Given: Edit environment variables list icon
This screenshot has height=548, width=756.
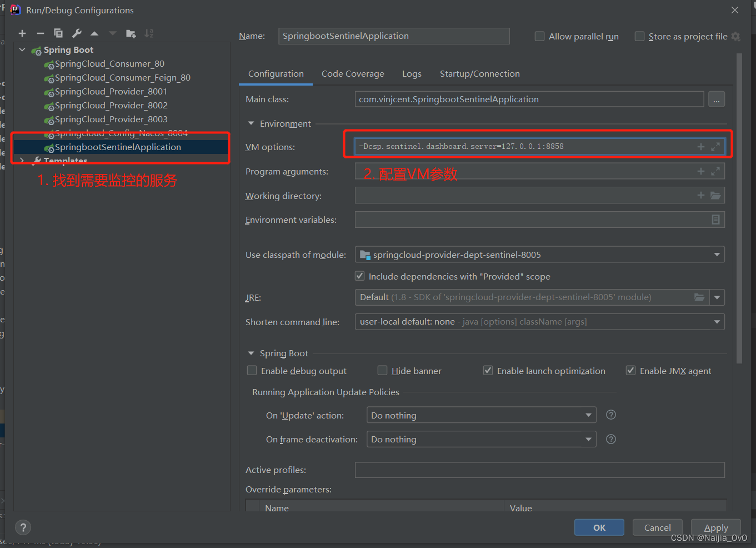Looking at the screenshot, I should click(715, 220).
